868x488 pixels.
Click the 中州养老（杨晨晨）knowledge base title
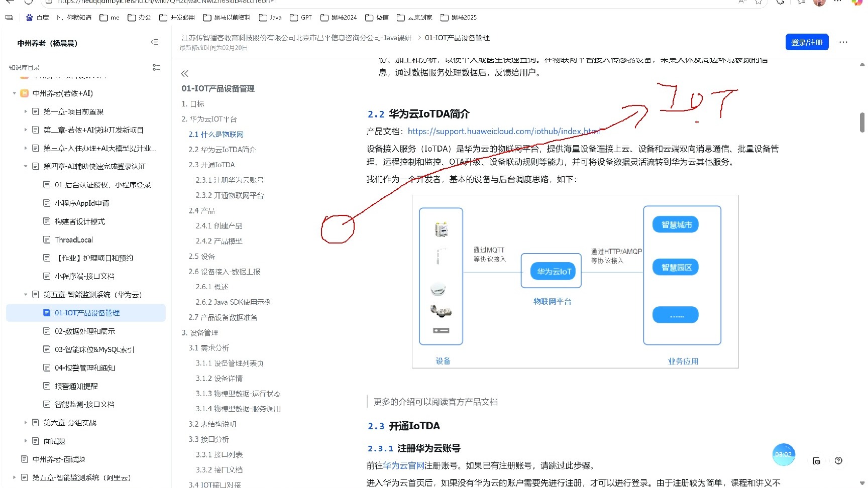click(47, 43)
